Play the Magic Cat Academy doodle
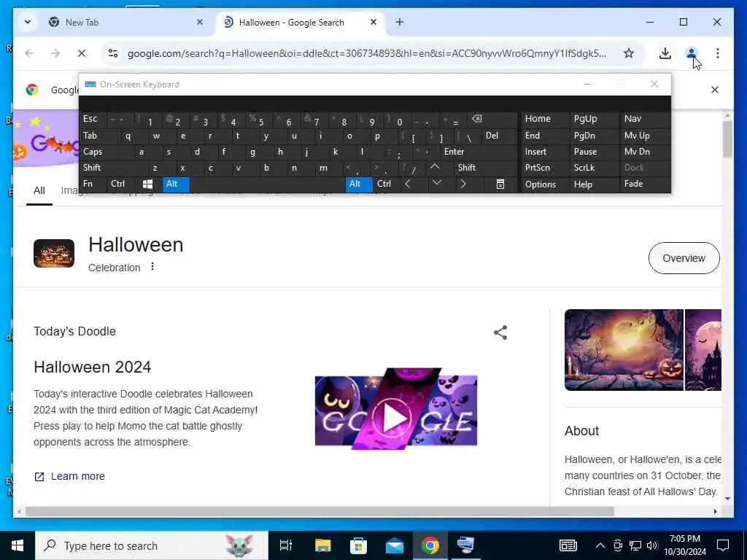 coord(395,417)
